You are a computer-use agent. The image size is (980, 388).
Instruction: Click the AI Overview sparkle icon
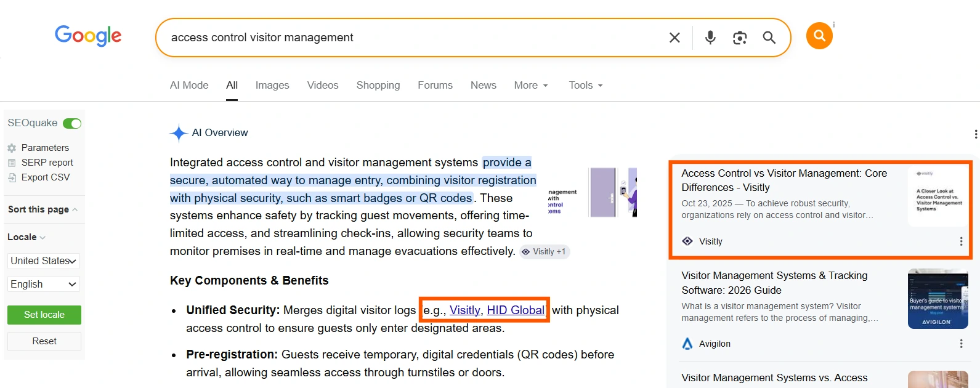click(179, 133)
